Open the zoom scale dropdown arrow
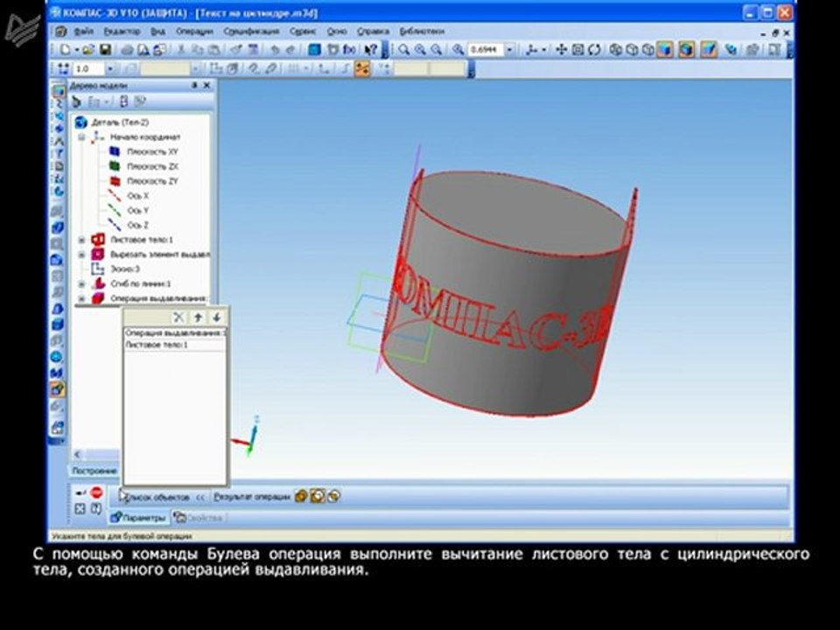 (509, 50)
